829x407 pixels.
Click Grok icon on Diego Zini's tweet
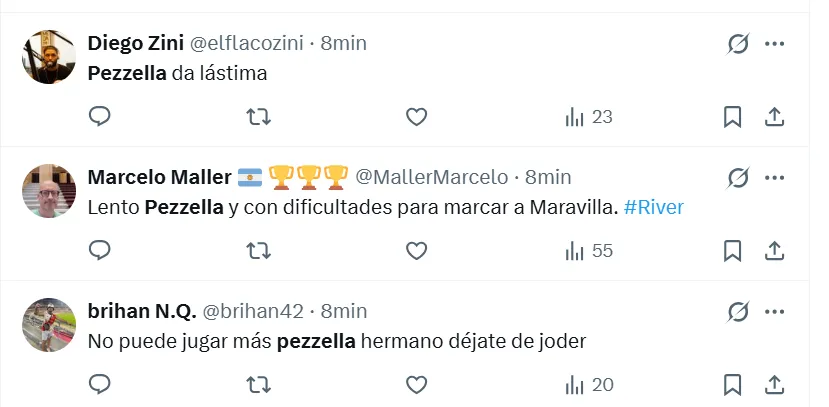(738, 44)
